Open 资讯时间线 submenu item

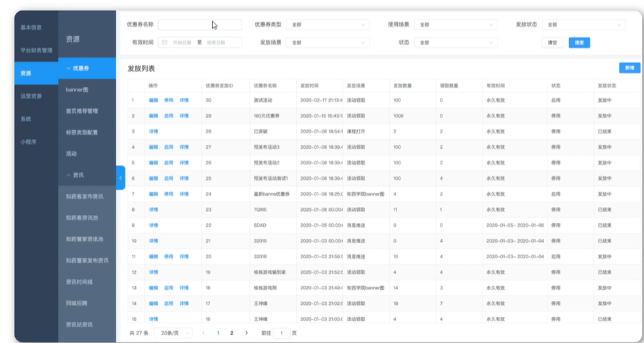tap(87, 282)
